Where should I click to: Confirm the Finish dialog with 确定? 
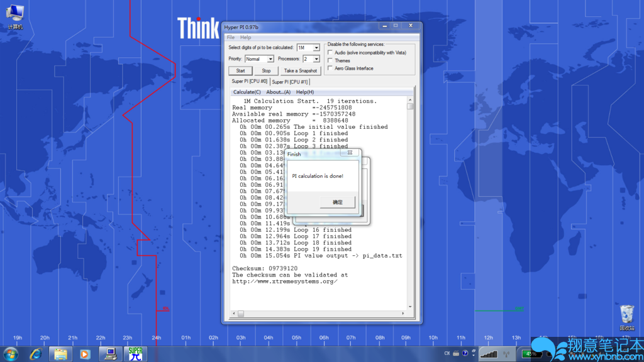click(x=338, y=202)
